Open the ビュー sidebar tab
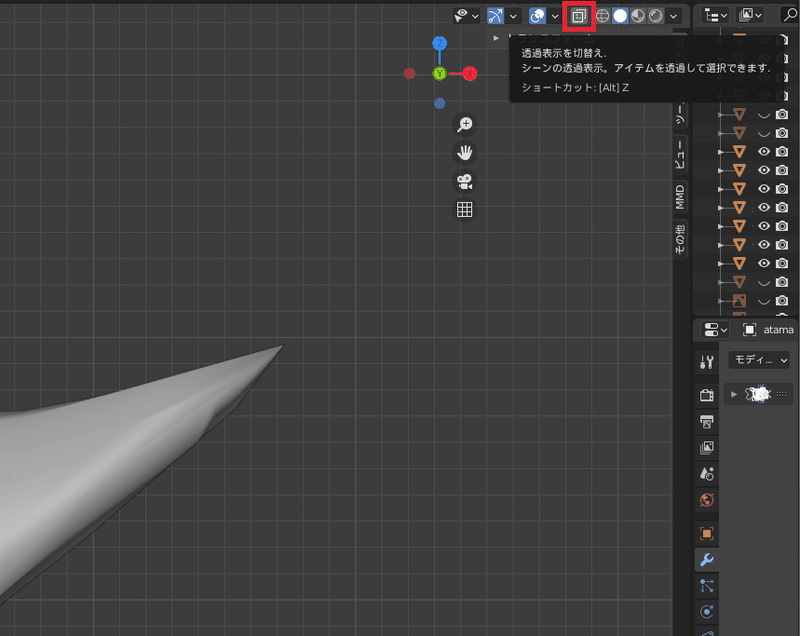 click(x=680, y=155)
